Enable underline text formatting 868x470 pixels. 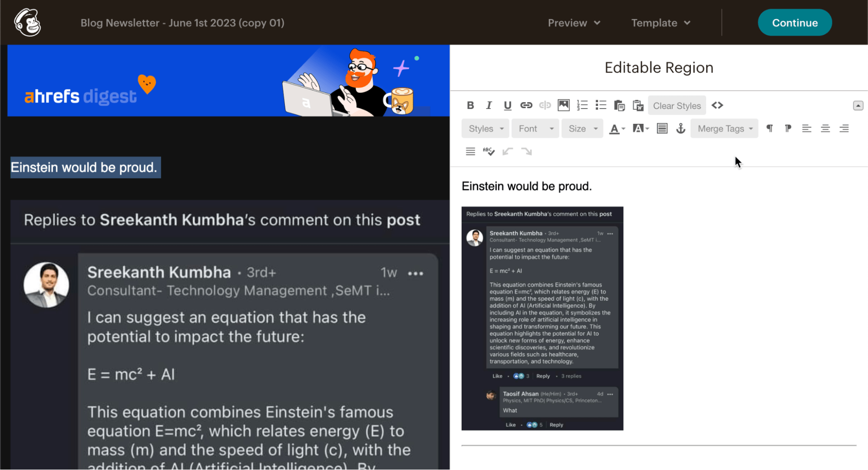point(507,106)
